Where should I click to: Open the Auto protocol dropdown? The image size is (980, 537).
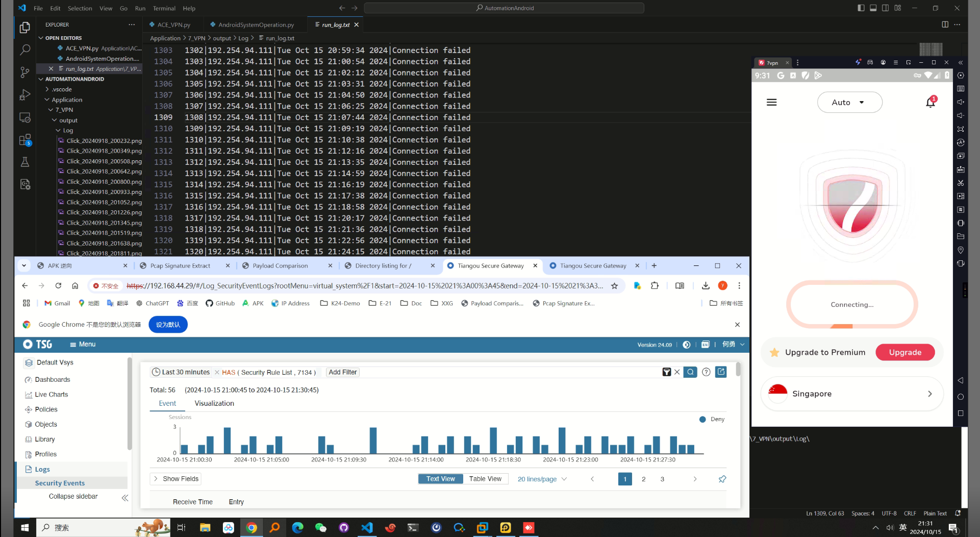coord(849,103)
